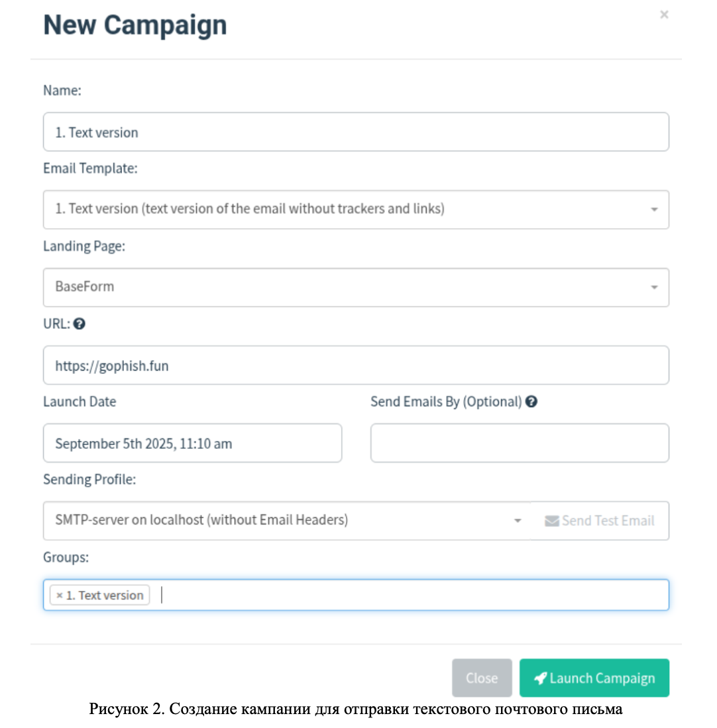717x728 pixels.
Task: Click the Send Emails By help icon
Action: [531, 402]
